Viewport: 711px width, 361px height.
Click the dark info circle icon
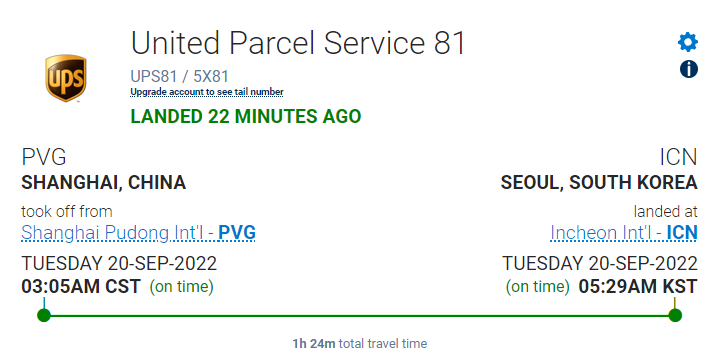pos(688,69)
